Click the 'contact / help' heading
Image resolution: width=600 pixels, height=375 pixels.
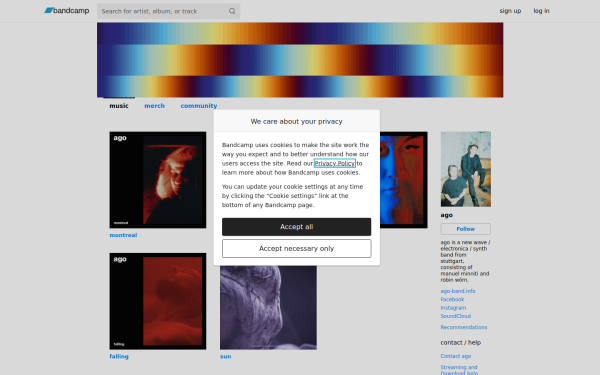[x=460, y=342]
